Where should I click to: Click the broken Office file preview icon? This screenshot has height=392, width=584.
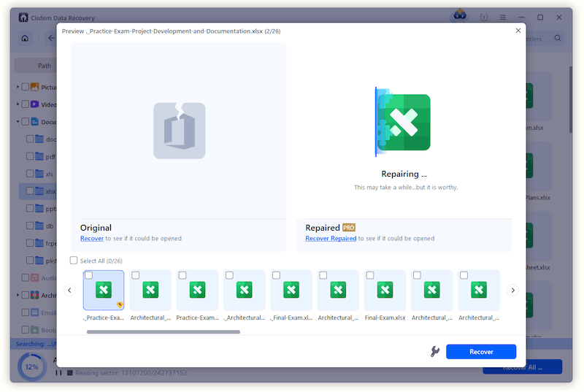tap(179, 131)
